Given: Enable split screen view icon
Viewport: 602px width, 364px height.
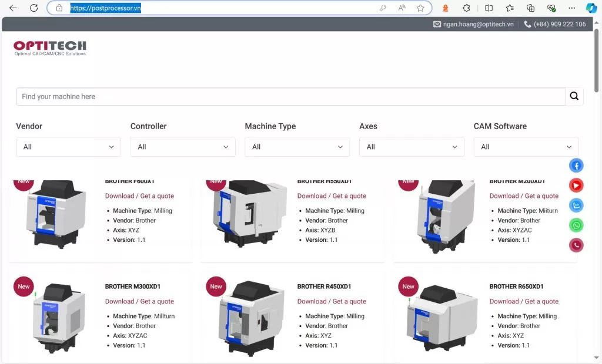Looking at the screenshot, I should click(489, 8).
